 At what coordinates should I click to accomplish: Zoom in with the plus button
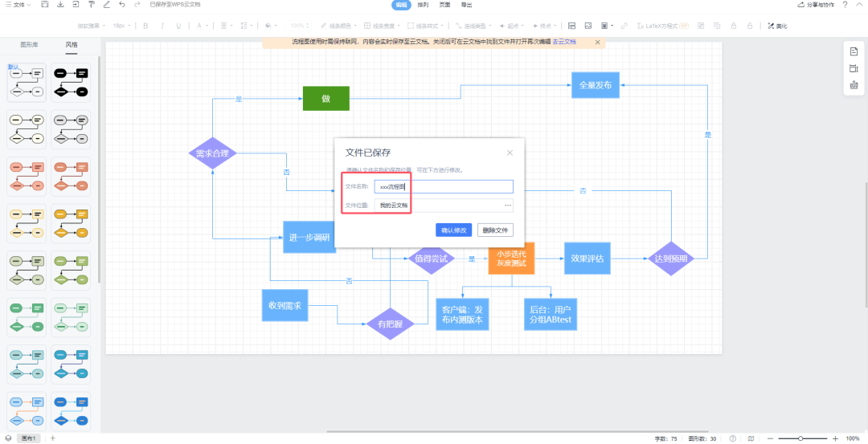click(x=835, y=438)
